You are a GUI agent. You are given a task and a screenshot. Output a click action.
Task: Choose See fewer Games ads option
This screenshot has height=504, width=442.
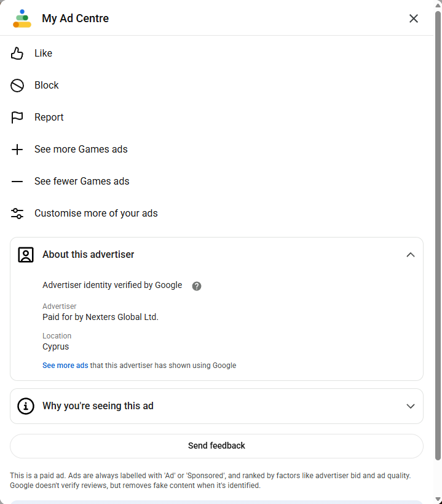[x=82, y=182]
